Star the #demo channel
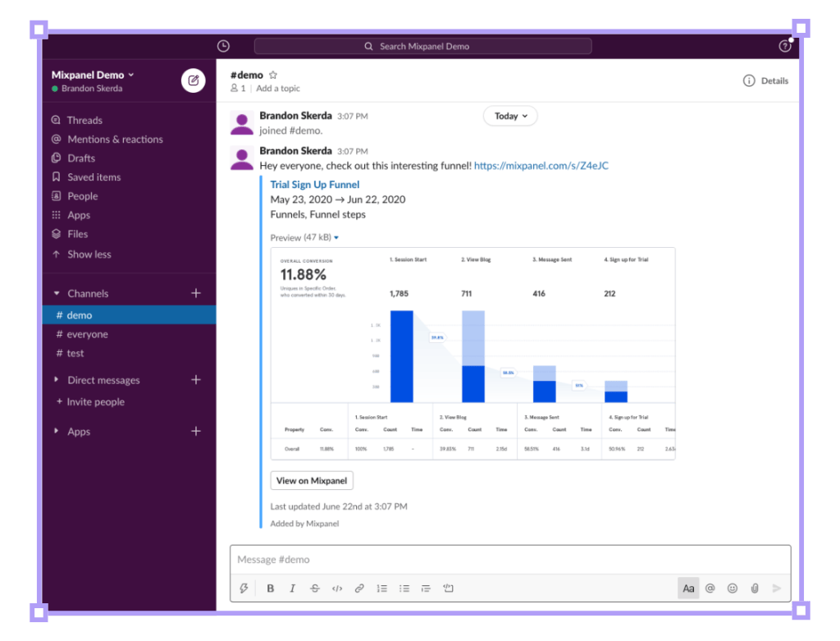Screen dimensions: 840x641 [x=273, y=75]
